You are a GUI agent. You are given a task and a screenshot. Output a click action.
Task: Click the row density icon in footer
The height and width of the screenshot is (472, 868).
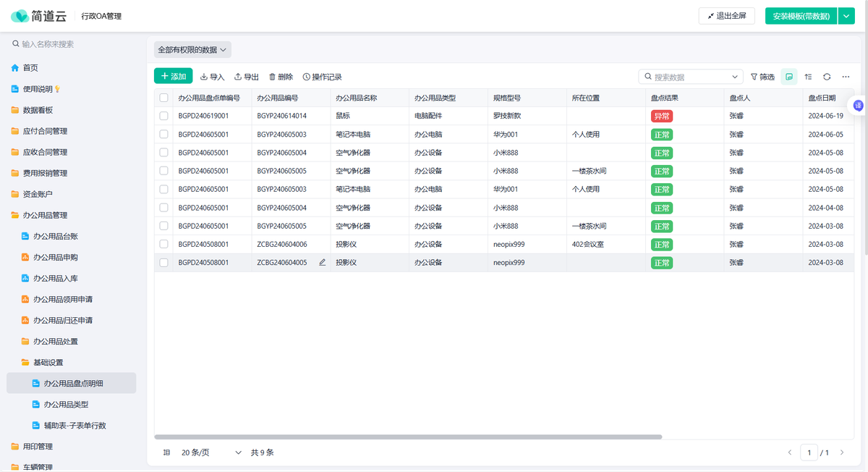coord(167,452)
